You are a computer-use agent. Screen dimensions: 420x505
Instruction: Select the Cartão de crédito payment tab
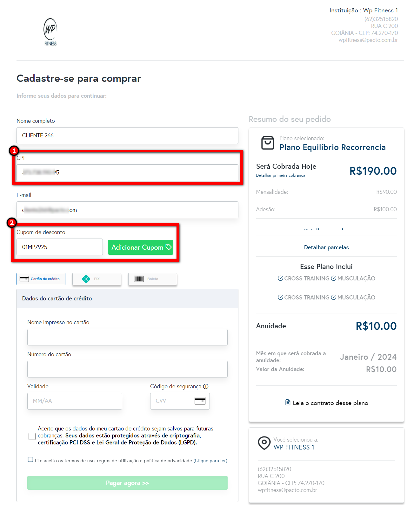click(x=41, y=279)
